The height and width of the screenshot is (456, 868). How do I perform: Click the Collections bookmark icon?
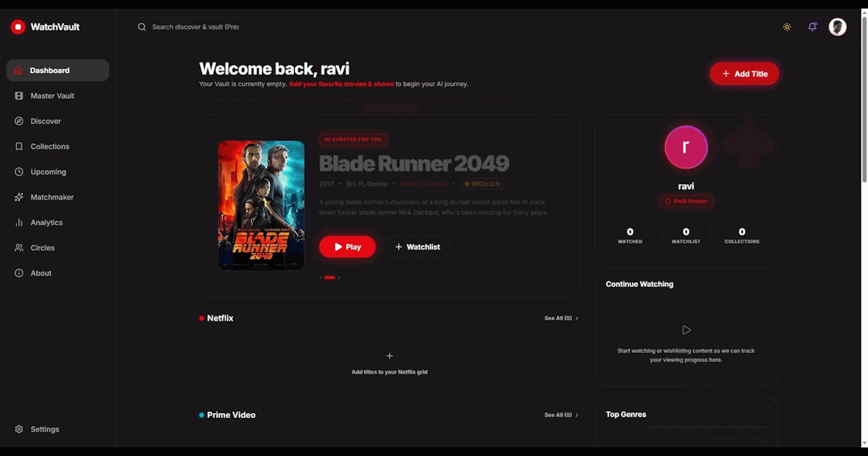(19, 147)
